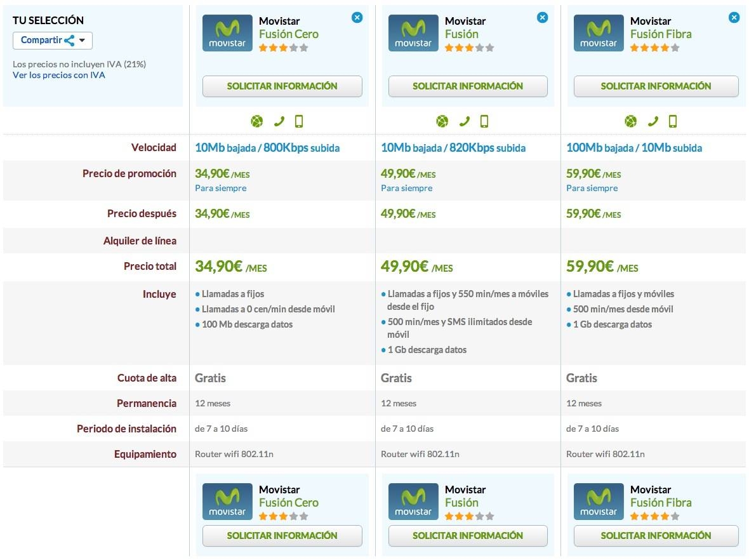The width and height of the screenshot is (749, 560).
Task: Click 'TU SELECCIÓN' heading
Action: 48,20
